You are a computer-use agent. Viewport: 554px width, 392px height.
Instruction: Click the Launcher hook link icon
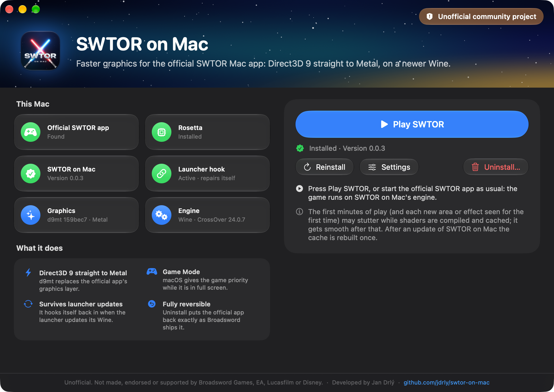coord(162,174)
